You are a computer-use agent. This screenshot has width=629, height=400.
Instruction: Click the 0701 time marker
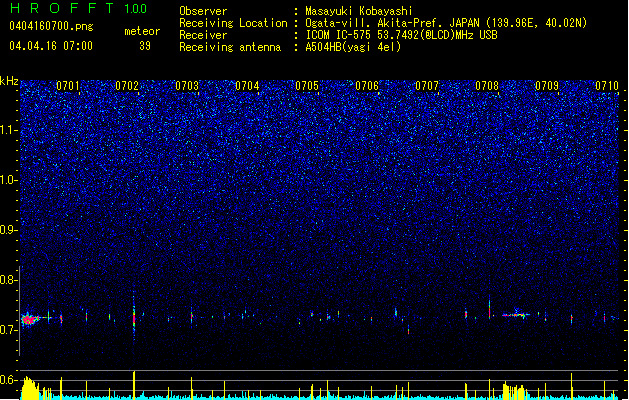tap(67, 86)
